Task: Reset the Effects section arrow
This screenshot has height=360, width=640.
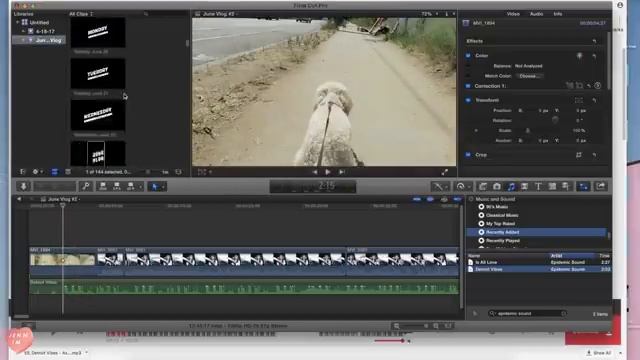Action: click(594, 41)
